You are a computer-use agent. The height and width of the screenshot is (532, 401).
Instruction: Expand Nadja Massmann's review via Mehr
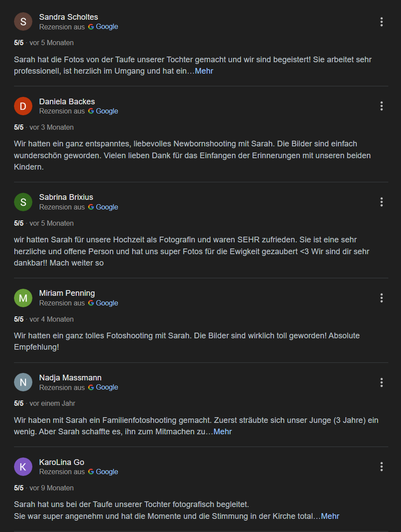click(222, 432)
